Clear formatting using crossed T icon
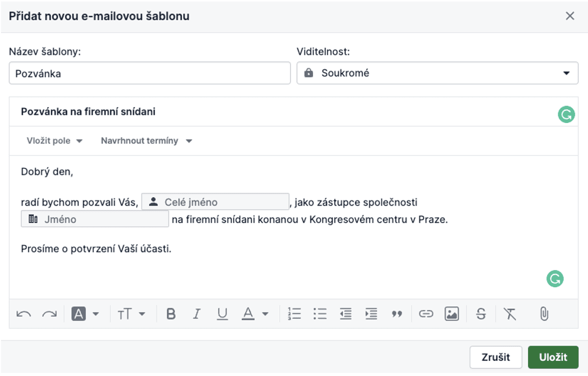Image resolution: width=588 pixels, height=376 pixels. (x=510, y=314)
